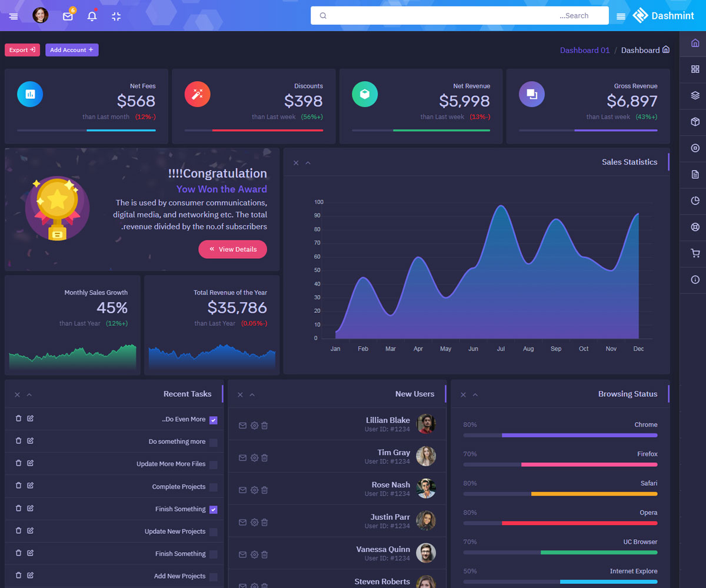Open the mail notifications icon
This screenshot has height=588, width=706.
pos(68,16)
